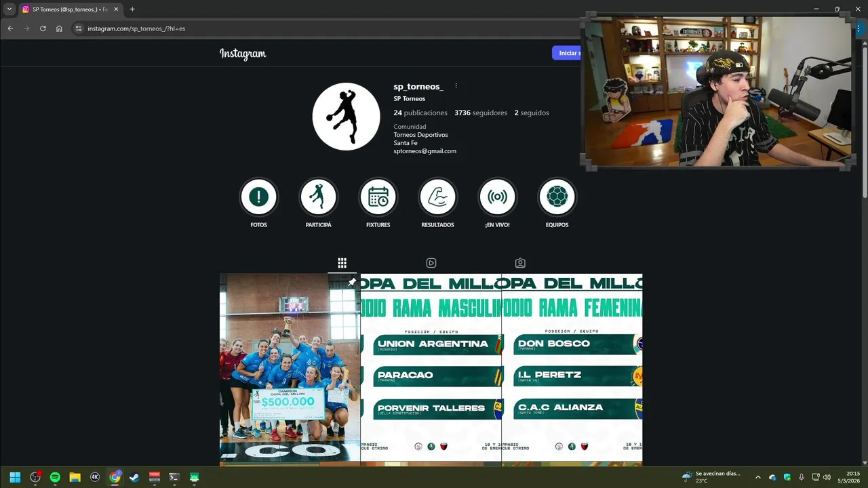Click the sp_torneos_ username heading

tap(418, 86)
